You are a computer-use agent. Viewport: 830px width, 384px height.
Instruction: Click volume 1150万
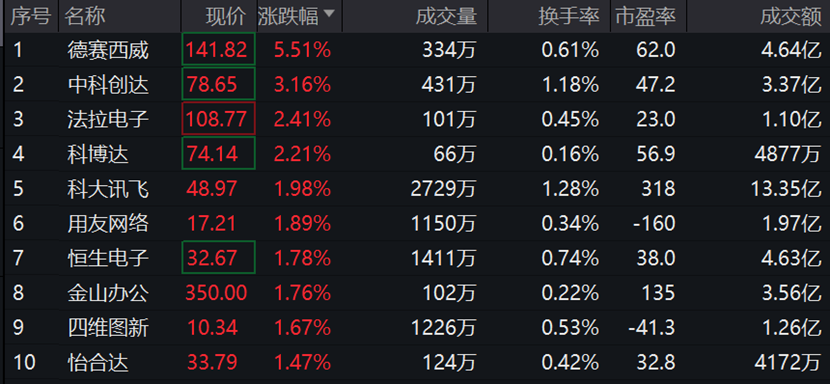click(x=444, y=224)
